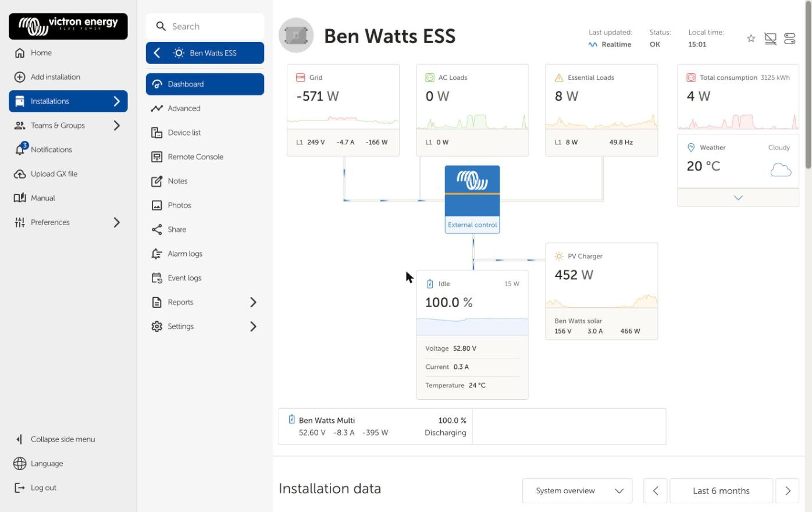Click the Teams & Groups people icon
The height and width of the screenshot is (512, 812).
[20, 125]
